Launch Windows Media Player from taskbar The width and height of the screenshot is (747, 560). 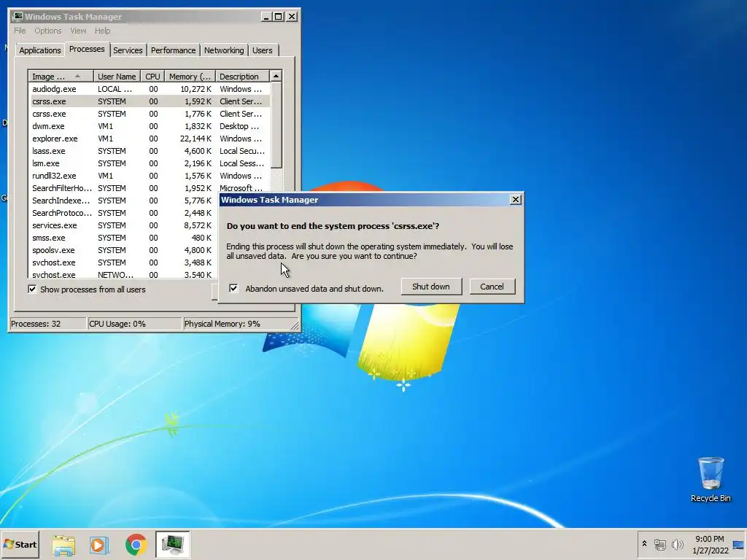pyautogui.click(x=99, y=545)
